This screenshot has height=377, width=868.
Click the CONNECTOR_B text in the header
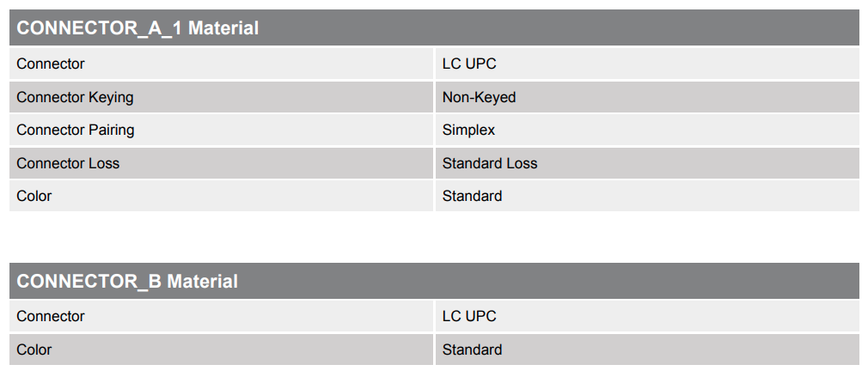click(x=89, y=282)
